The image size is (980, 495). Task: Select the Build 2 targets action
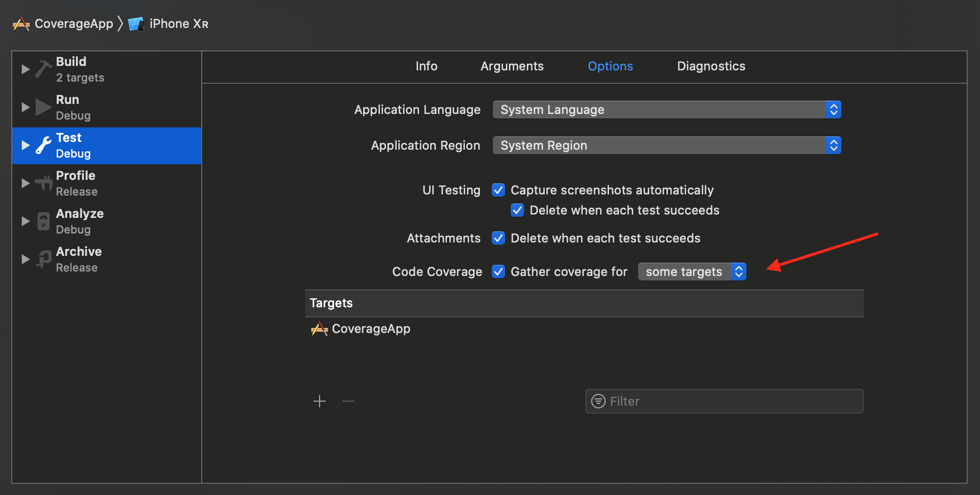pos(107,69)
